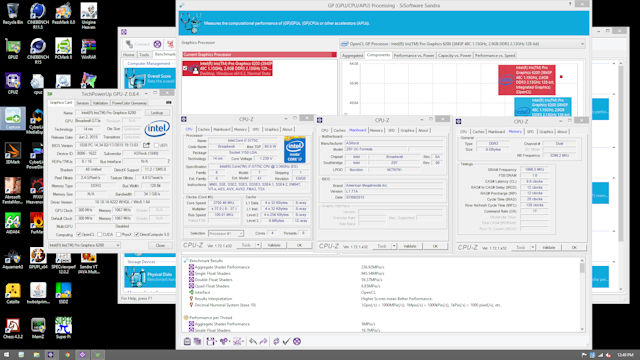Launch Super Pi desktop shortcut
The width and height of the screenshot is (640, 360).
tap(63, 328)
